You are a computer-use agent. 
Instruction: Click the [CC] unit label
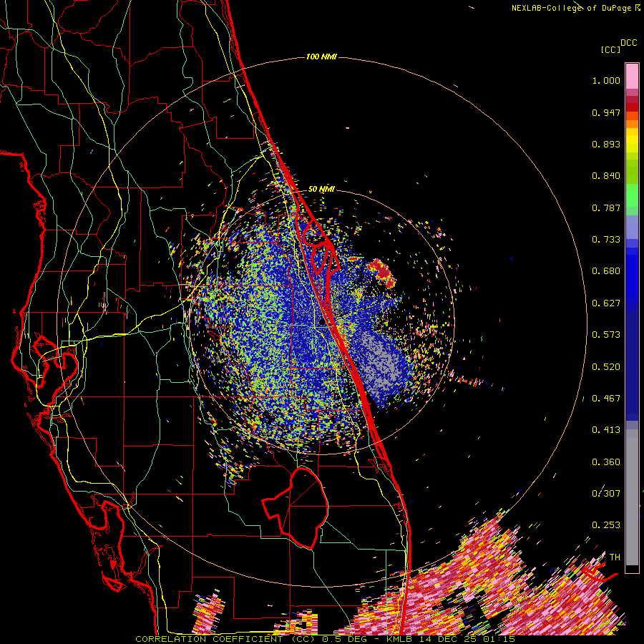pyautogui.click(x=611, y=49)
